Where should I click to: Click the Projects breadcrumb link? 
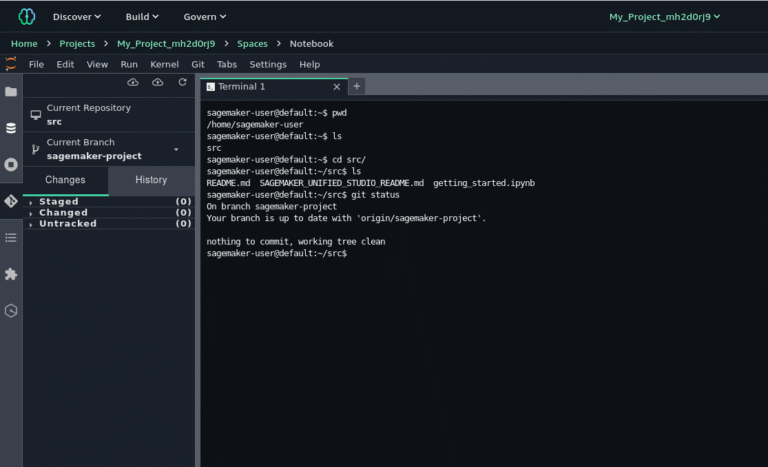coord(77,44)
